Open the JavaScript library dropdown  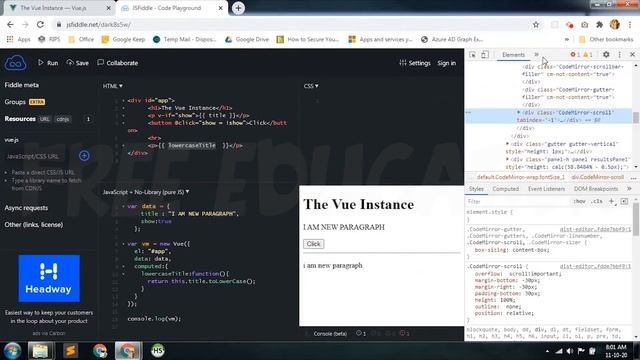[146, 192]
